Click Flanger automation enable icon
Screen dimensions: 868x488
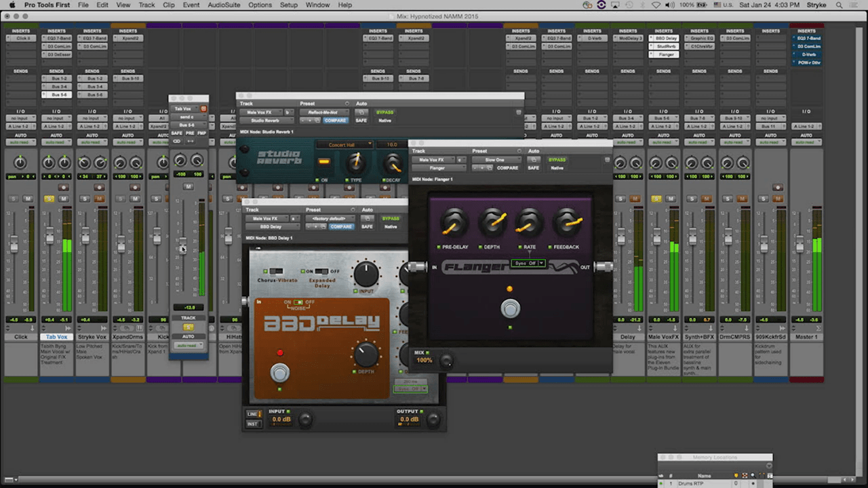click(x=534, y=160)
